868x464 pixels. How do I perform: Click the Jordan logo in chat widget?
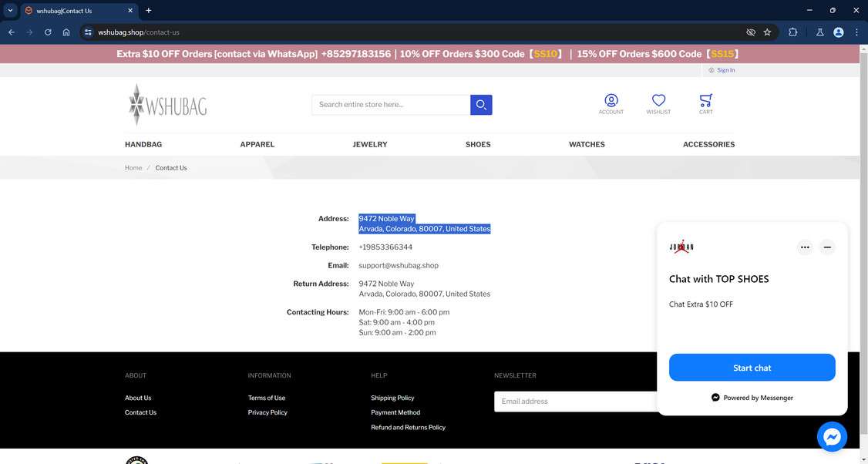pos(681,247)
